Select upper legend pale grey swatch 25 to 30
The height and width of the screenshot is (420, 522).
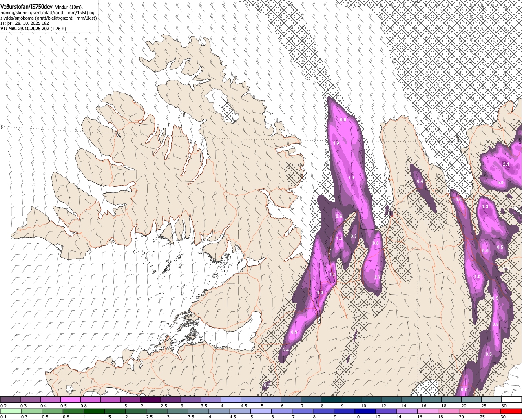[x=491, y=400]
